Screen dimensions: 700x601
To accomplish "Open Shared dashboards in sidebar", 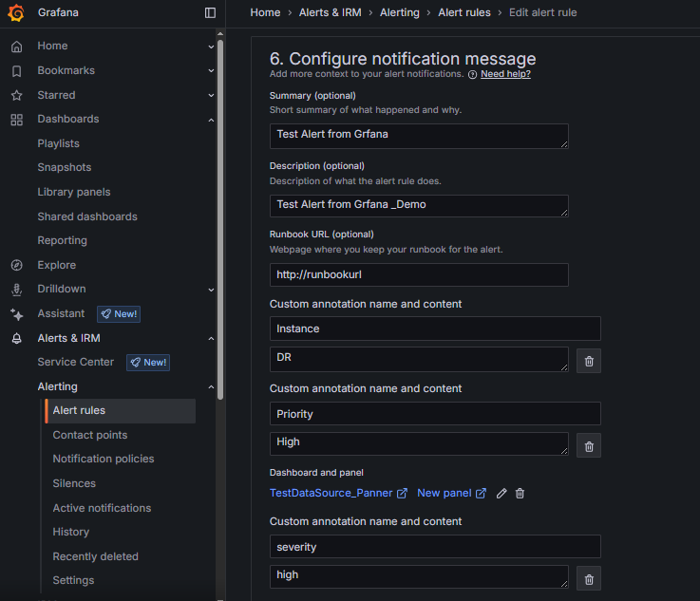I will (87, 216).
